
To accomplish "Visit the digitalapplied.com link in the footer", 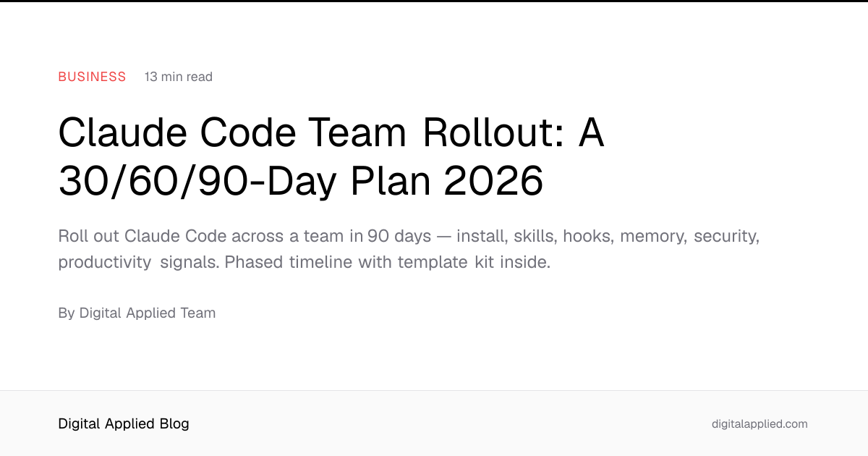I will pos(759,424).
